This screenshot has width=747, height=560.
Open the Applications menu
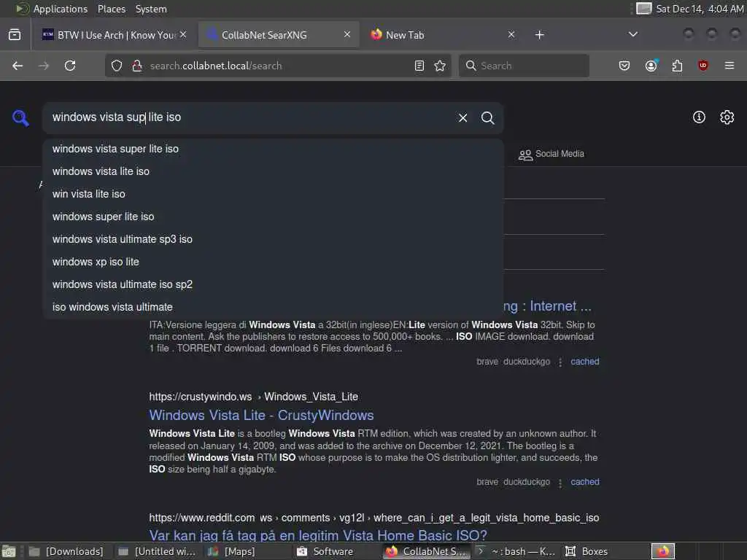coord(52,9)
